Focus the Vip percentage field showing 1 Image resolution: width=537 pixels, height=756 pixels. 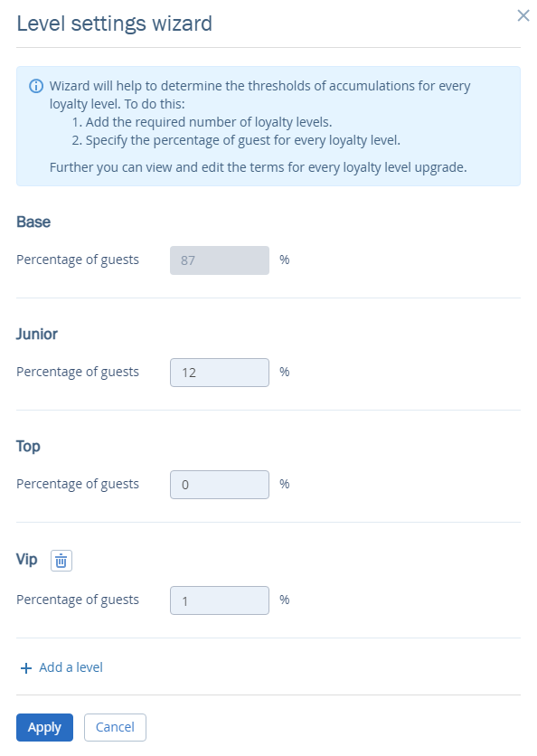tap(220, 600)
